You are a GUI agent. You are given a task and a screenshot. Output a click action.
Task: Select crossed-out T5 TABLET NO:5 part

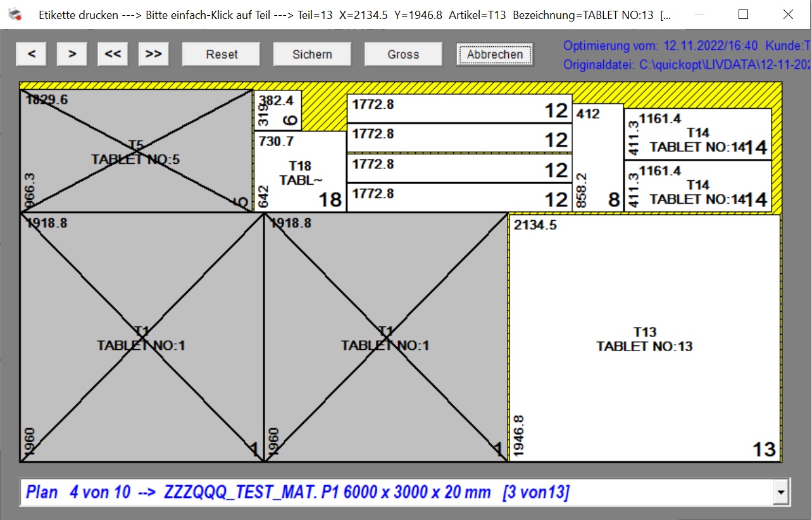tap(136, 152)
